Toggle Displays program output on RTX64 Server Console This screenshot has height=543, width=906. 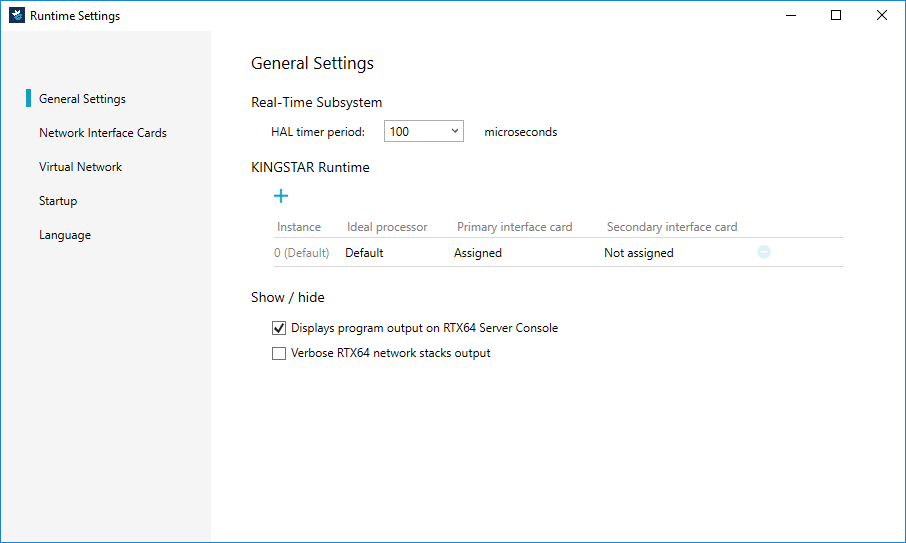point(279,328)
